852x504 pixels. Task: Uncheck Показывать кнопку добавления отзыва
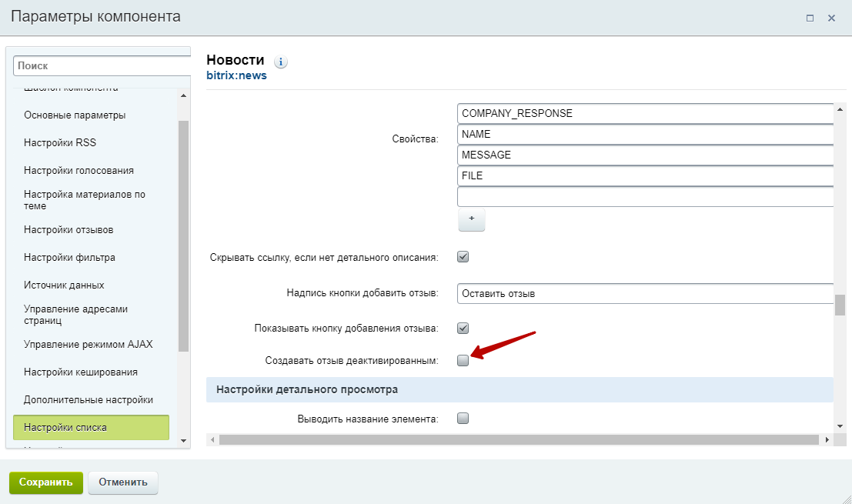(463, 328)
